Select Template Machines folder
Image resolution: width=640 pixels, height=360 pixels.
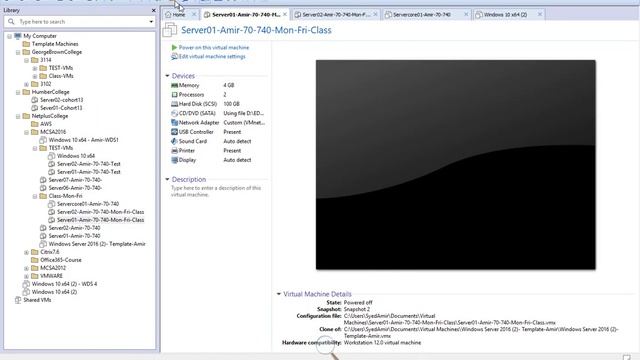tap(55, 44)
